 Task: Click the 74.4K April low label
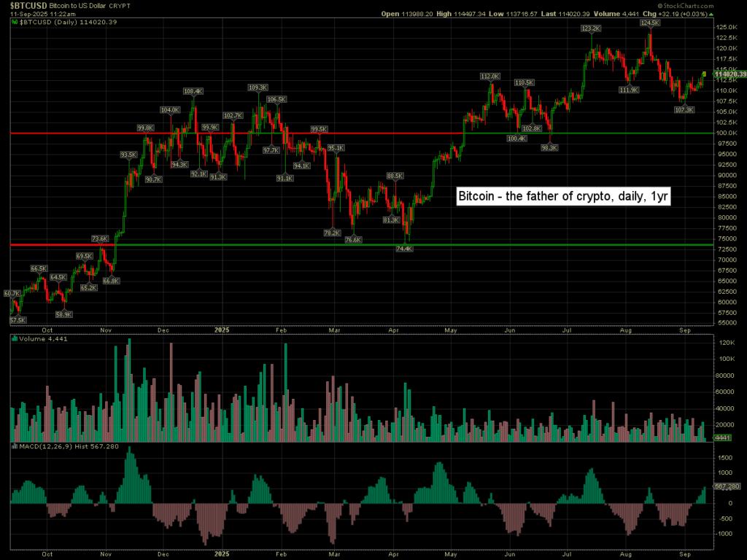pyautogui.click(x=404, y=249)
